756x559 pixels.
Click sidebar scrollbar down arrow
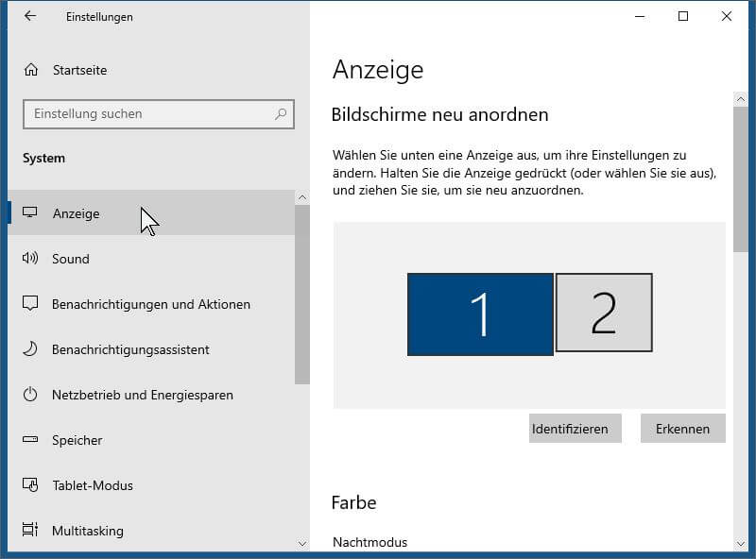302,544
